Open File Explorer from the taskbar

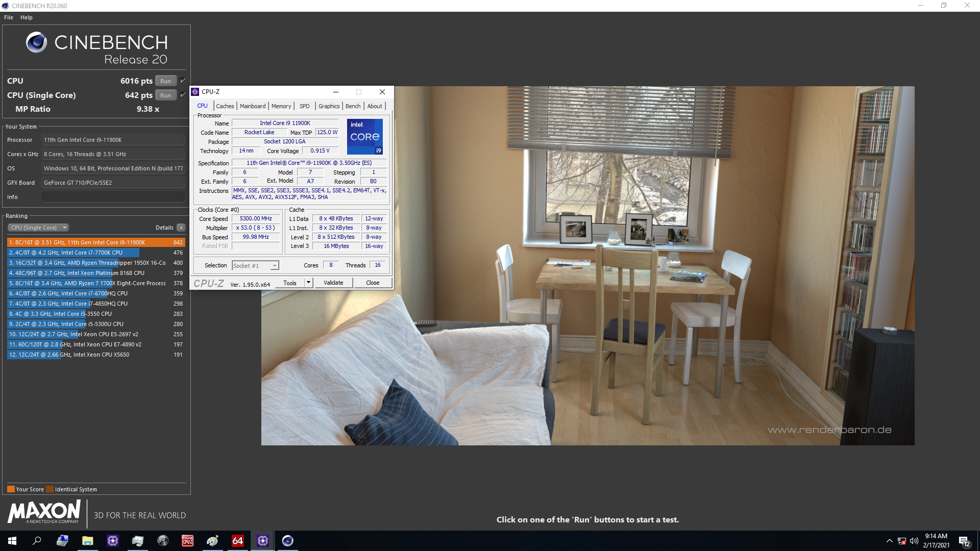pyautogui.click(x=88, y=541)
